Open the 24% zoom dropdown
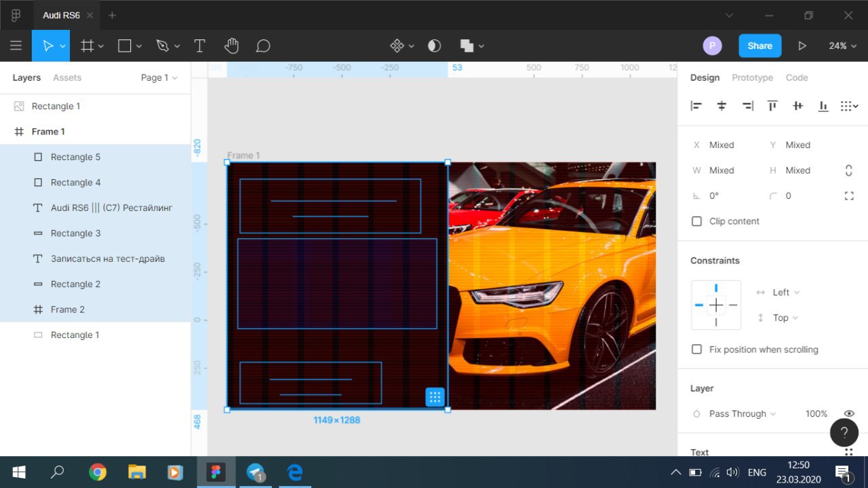Screen dimensions: 868x488 point(842,45)
